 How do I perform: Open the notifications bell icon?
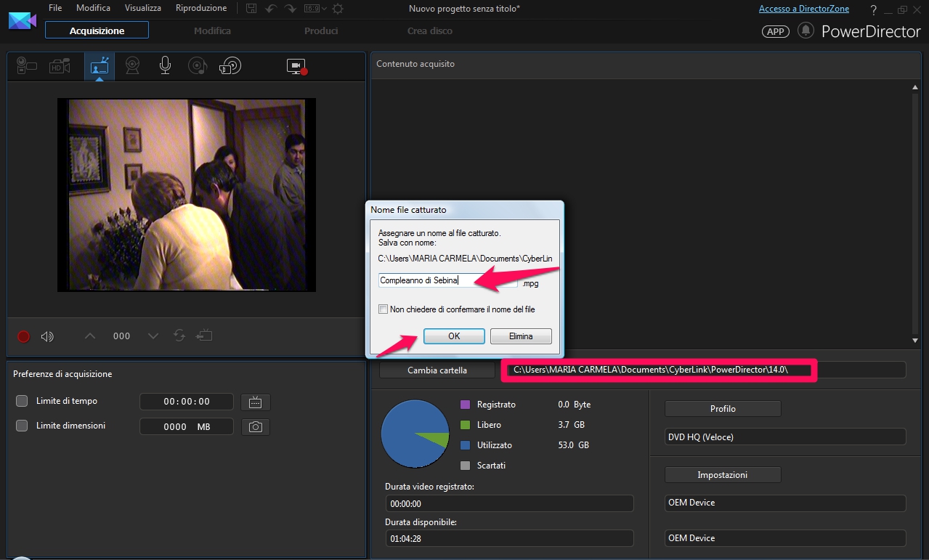click(x=805, y=31)
